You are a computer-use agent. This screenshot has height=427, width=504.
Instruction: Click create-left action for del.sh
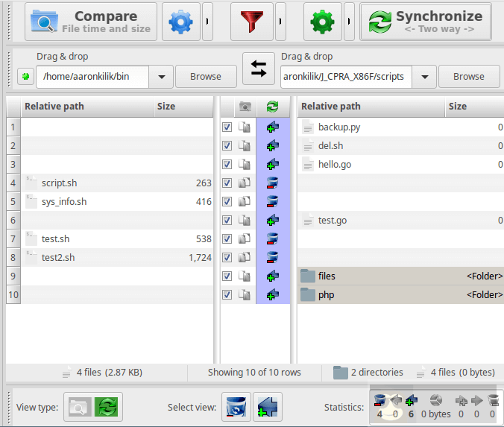(273, 146)
